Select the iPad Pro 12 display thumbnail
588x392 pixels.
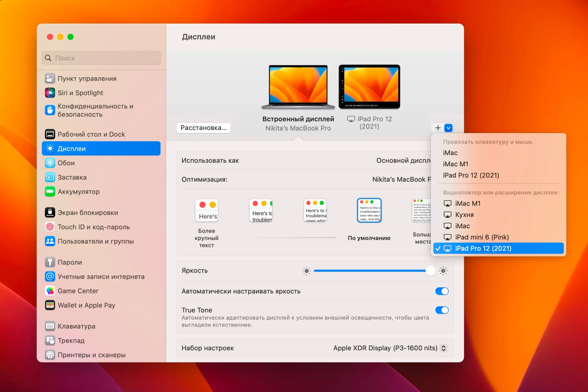point(369,87)
